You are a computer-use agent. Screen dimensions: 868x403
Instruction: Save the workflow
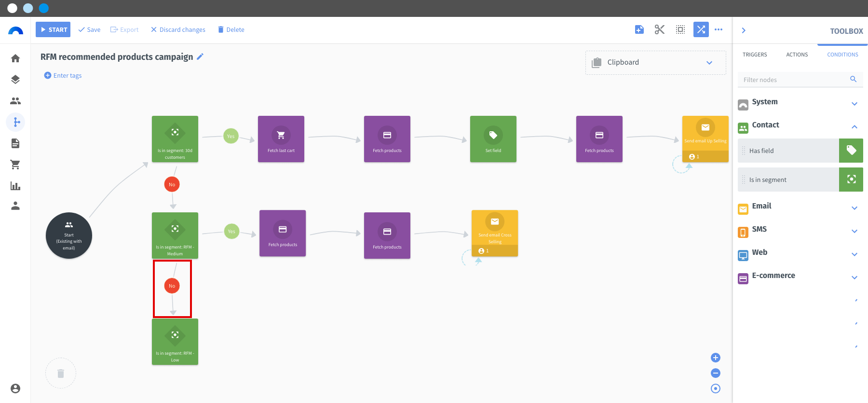coord(90,29)
